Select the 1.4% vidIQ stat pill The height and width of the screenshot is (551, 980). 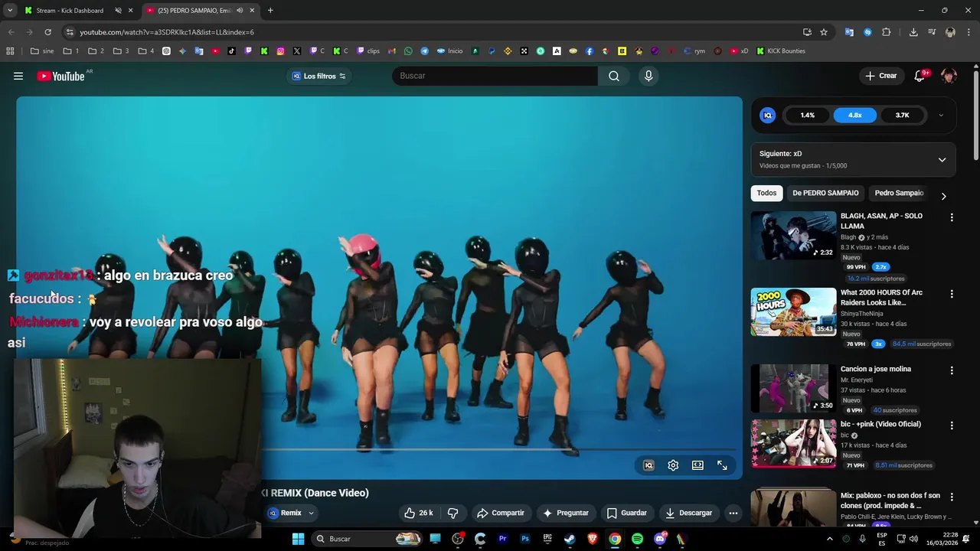coord(808,115)
